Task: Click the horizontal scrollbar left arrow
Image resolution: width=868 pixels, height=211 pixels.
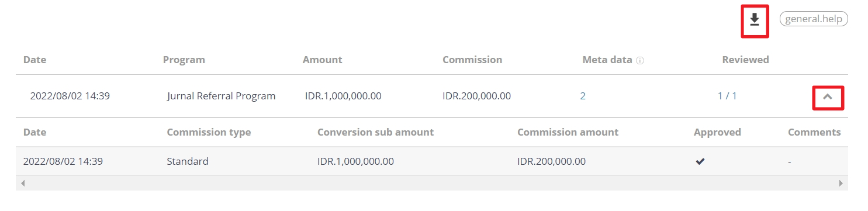Action: (23, 183)
